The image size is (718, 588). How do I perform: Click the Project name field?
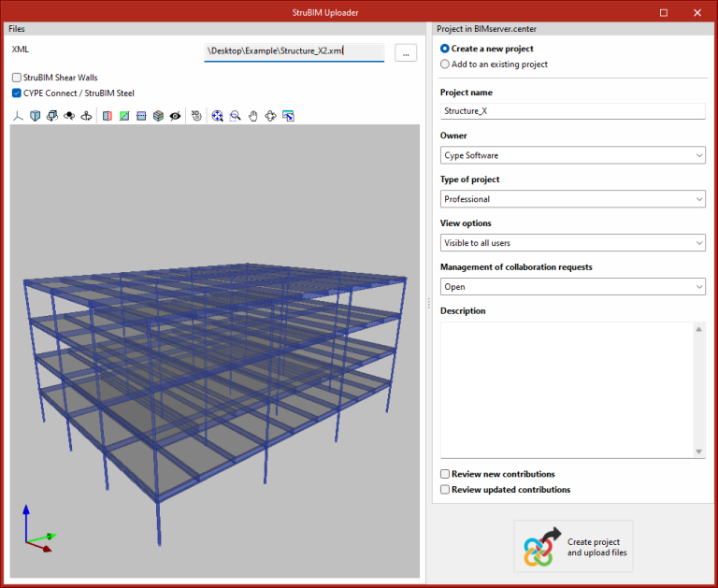[x=573, y=111]
